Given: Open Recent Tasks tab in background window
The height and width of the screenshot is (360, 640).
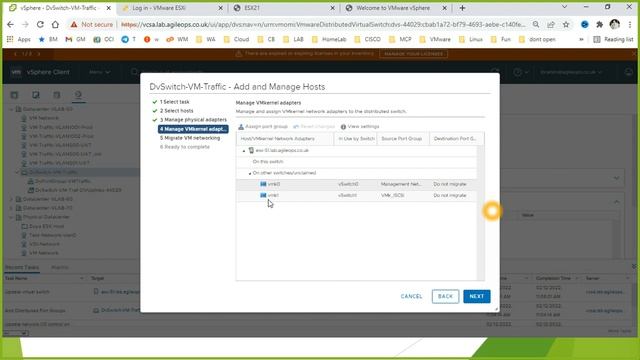Looking at the screenshot, I should 22,267.
